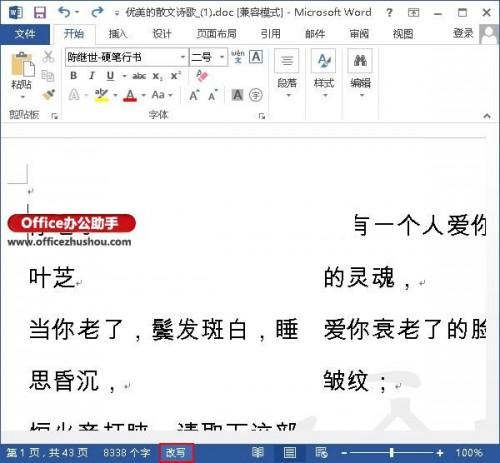
Task: Expand the highlight color arrow
Action: [x=115, y=95]
